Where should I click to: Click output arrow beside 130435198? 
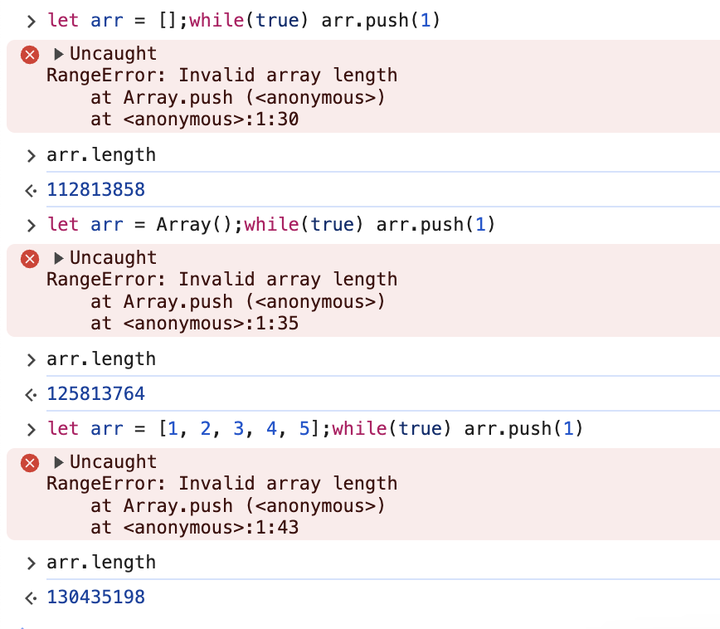(31, 598)
